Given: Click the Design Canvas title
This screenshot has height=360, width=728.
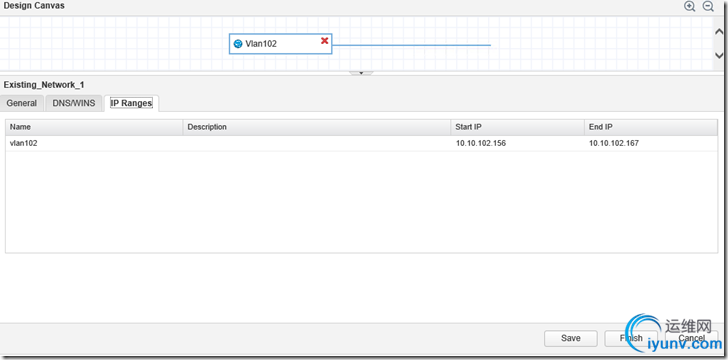Looking at the screenshot, I should click(x=34, y=6).
